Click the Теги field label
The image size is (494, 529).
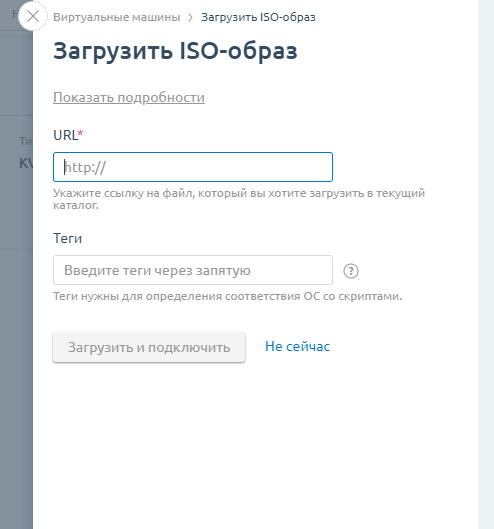point(67,238)
